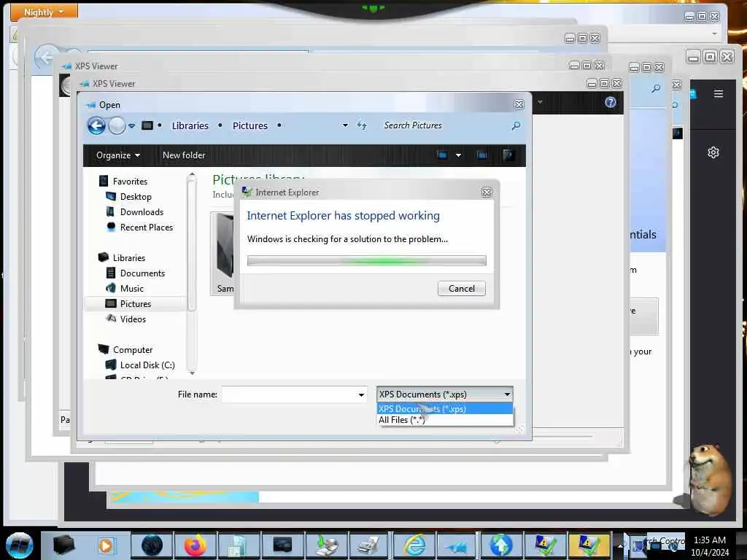The width and height of the screenshot is (747, 560).
Task: Open Firefox from the taskbar
Action: click(x=196, y=545)
